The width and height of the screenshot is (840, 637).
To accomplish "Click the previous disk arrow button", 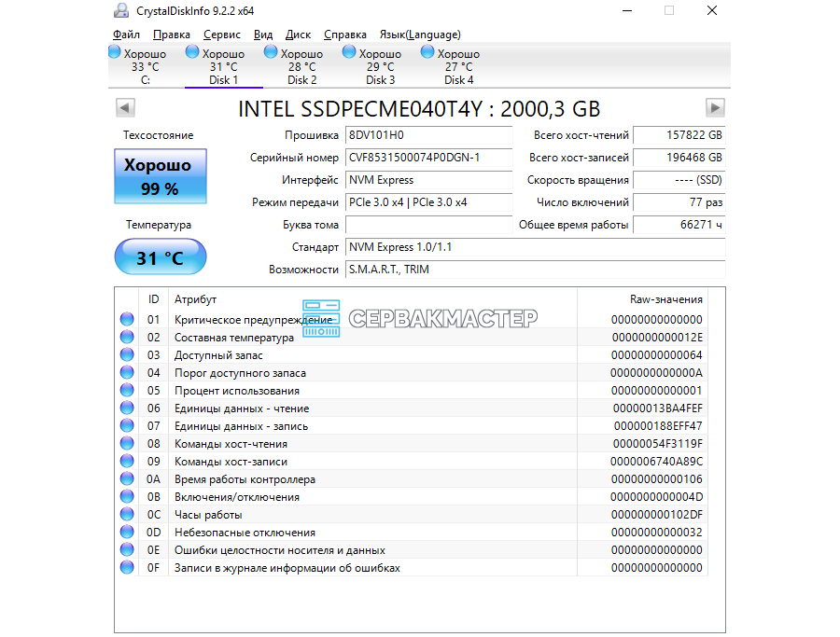I will click(125, 107).
